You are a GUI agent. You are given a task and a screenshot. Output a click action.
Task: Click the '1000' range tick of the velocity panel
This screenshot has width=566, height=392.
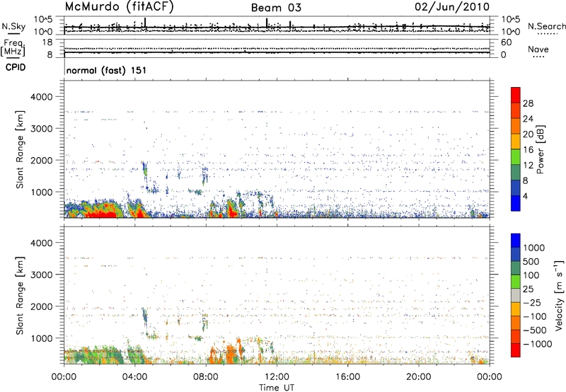(42, 338)
